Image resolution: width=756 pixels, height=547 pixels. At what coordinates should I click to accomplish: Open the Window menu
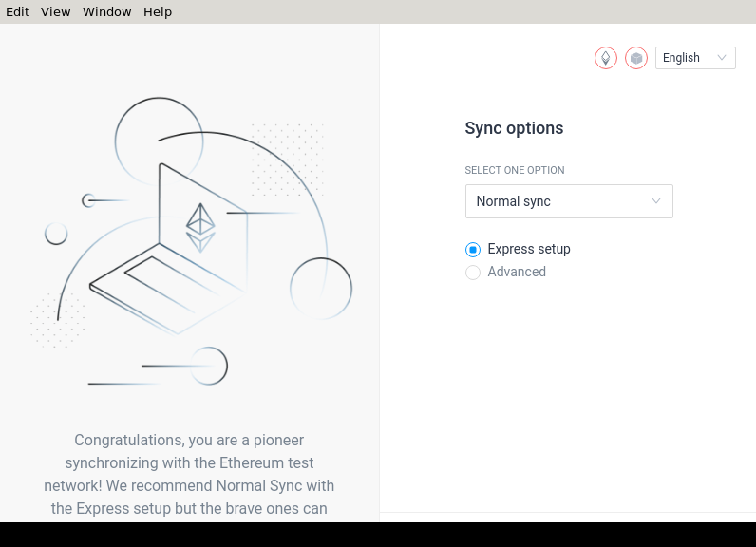[x=107, y=11]
